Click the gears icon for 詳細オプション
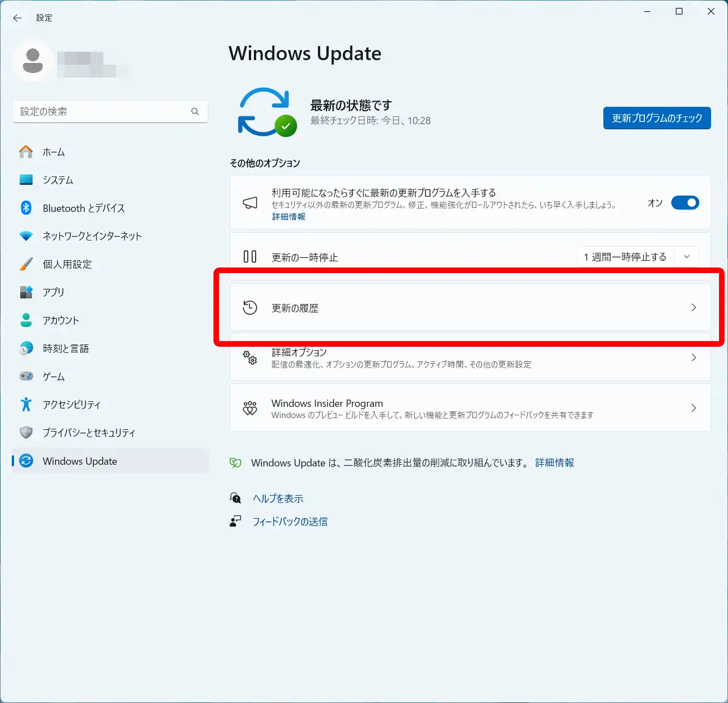 click(250, 357)
